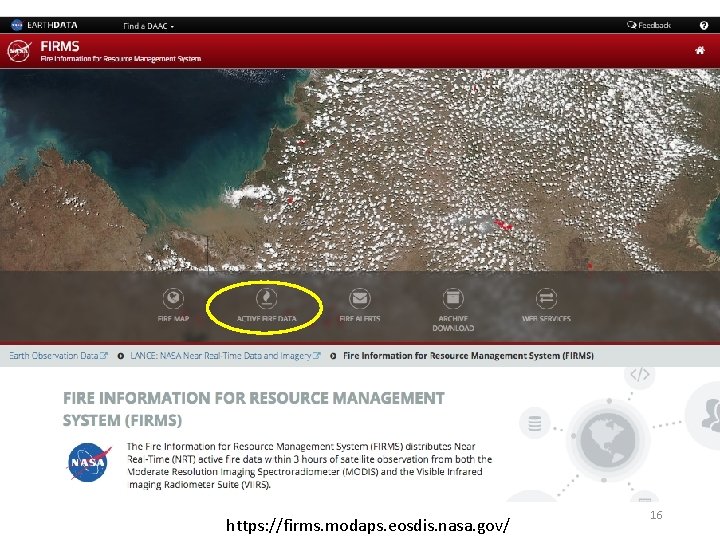Viewport: 720px width, 540px height.
Task: Click the NASA meatball logo in FIRMS banner
Action: 19,51
